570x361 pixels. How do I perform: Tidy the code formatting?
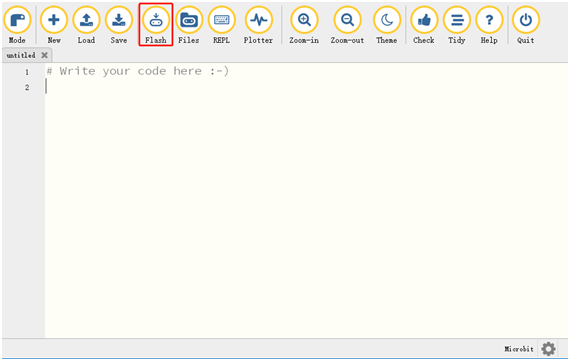(x=457, y=25)
